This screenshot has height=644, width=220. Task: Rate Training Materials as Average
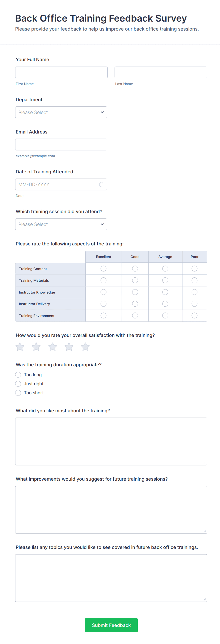click(x=165, y=280)
